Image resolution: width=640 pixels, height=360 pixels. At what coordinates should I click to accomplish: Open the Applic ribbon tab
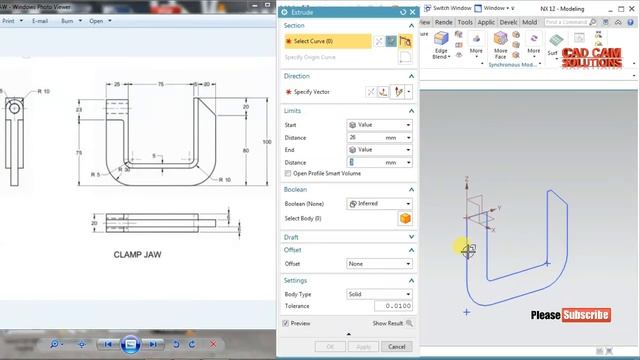486,22
